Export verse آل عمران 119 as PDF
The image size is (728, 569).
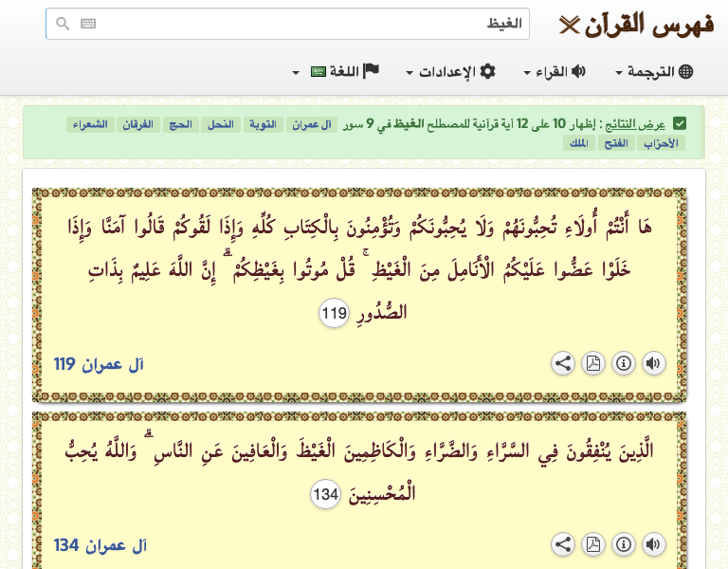click(593, 363)
